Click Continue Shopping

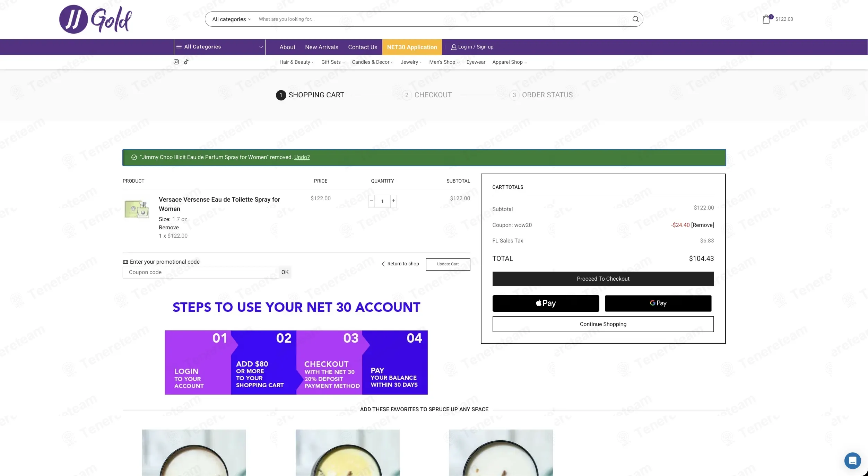click(603, 324)
